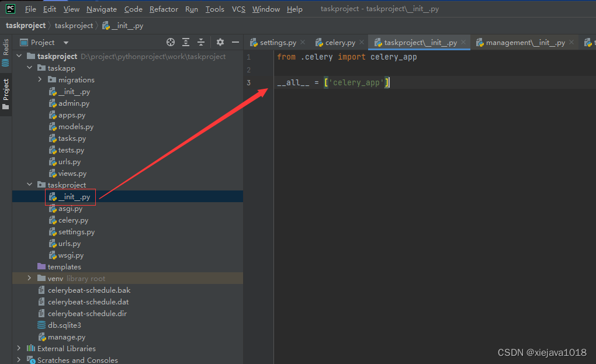Viewport: 596px width, 364px height.
Task: Toggle the Project tool window sidebar button
Action: [5, 93]
